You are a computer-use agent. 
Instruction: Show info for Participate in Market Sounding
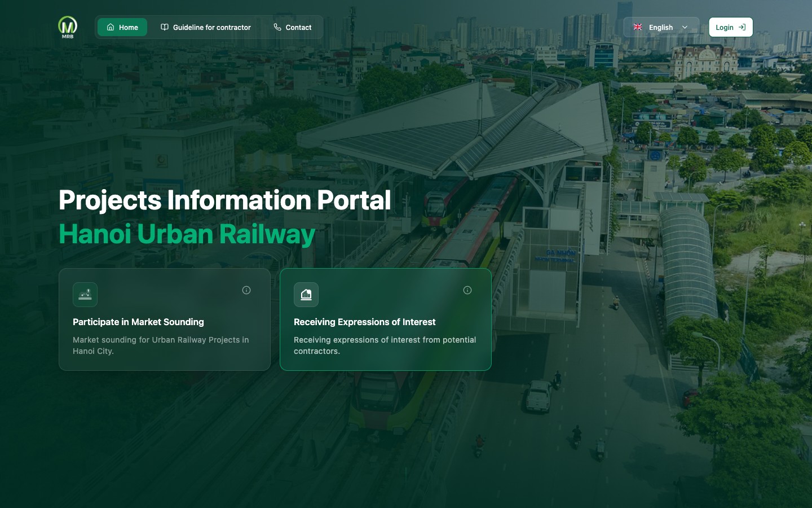pyautogui.click(x=246, y=290)
